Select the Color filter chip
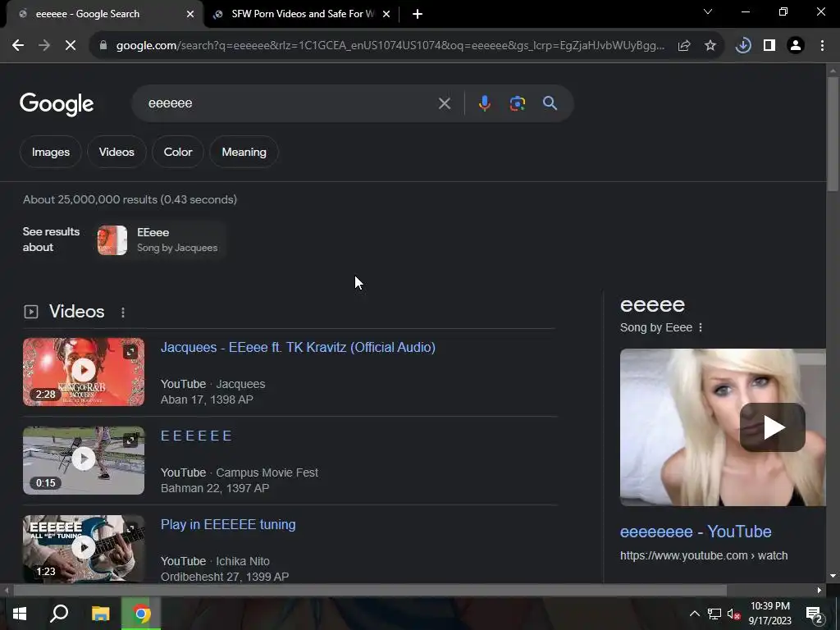The image size is (840, 630). coord(178,152)
